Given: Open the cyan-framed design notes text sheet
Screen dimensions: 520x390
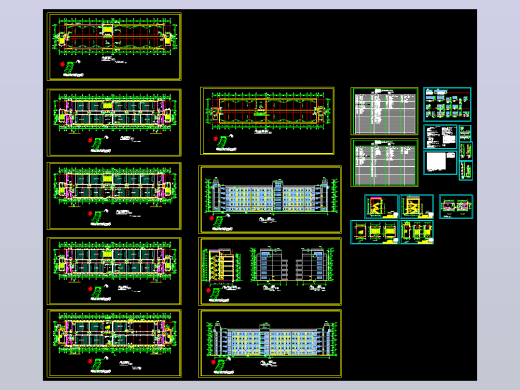Looking at the screenshot, I should 440,137.
